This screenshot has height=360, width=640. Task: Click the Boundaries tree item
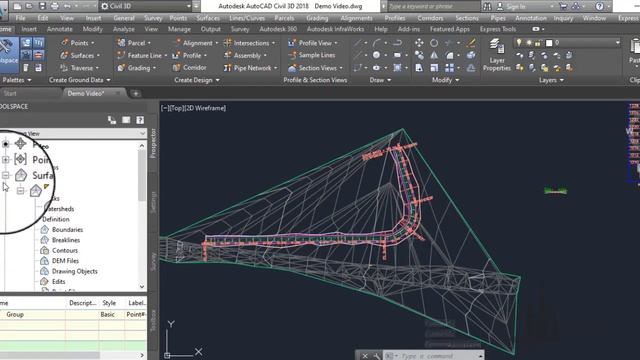67,230
